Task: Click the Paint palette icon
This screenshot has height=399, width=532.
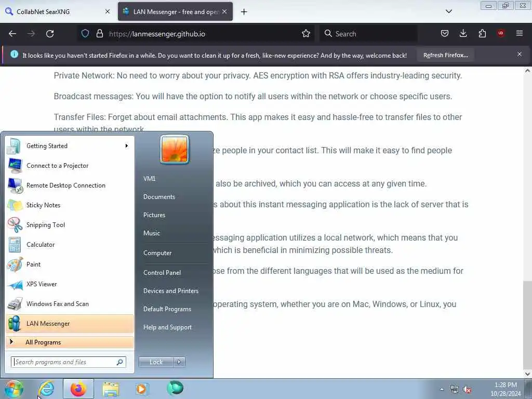Action: coord(15,264)
